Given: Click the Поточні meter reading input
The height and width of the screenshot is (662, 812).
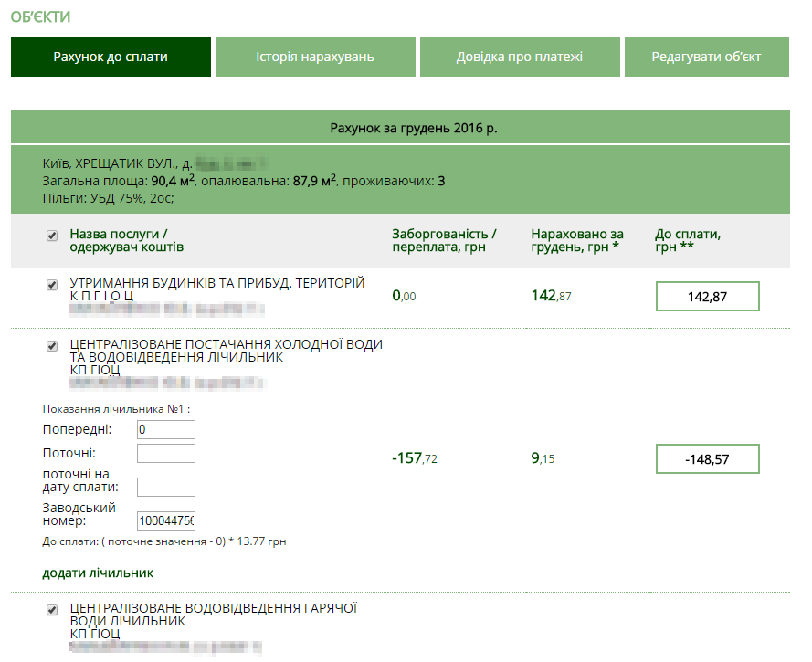Looking at the screenshot, I should [x=165, y=453].
